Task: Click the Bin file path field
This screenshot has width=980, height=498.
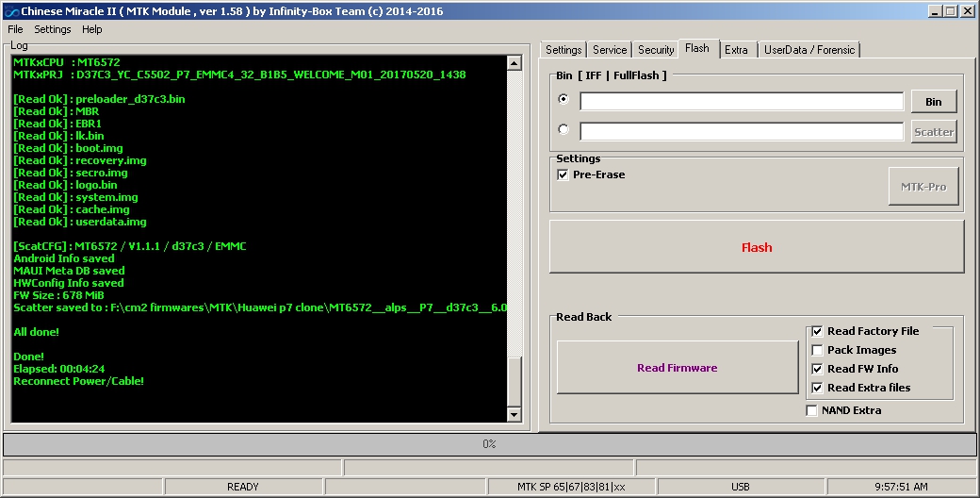Action: (742, 101)
